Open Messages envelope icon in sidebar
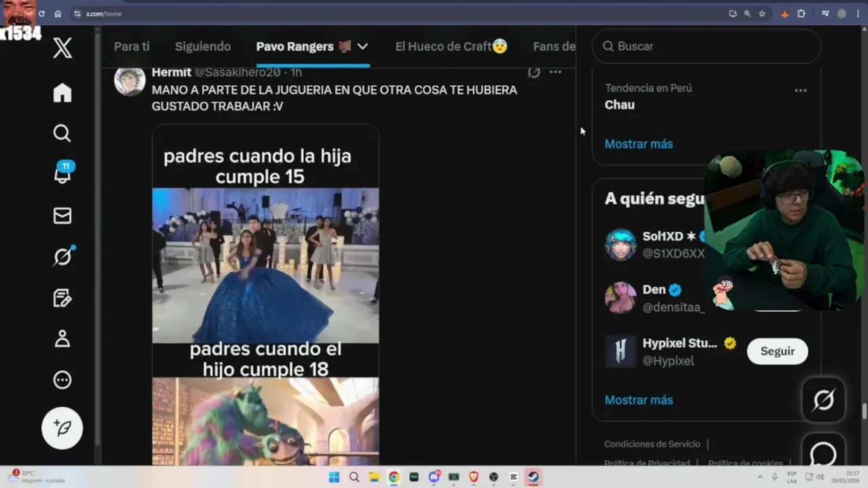 (x=62, y=216)
